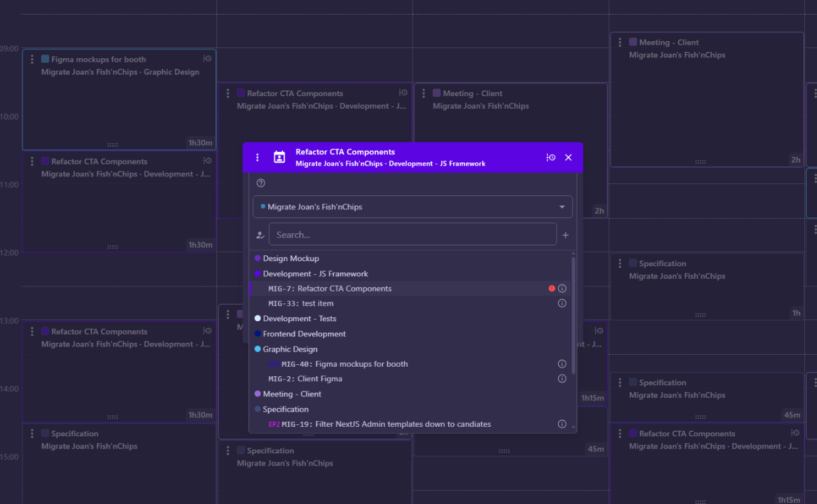Open the Migrate Joan's Fish'nChips project dropdown
817x504 pixels.
click(x=413, y=207)
